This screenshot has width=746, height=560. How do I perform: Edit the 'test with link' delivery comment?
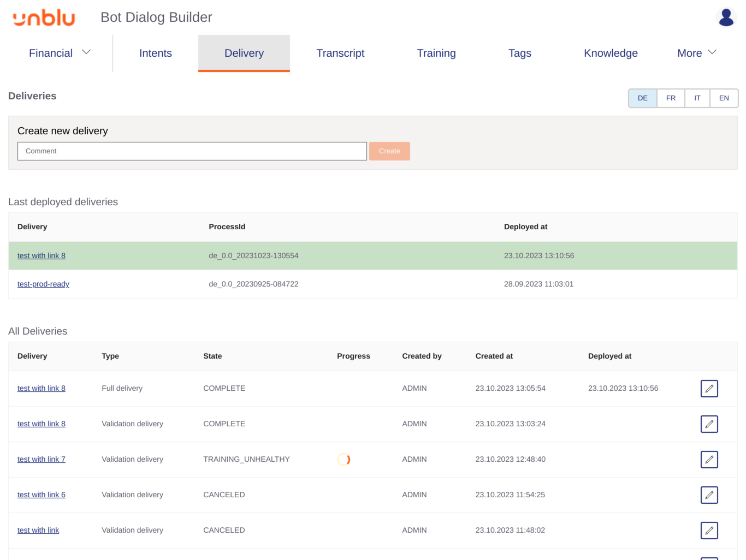click(x=709, y=530)
